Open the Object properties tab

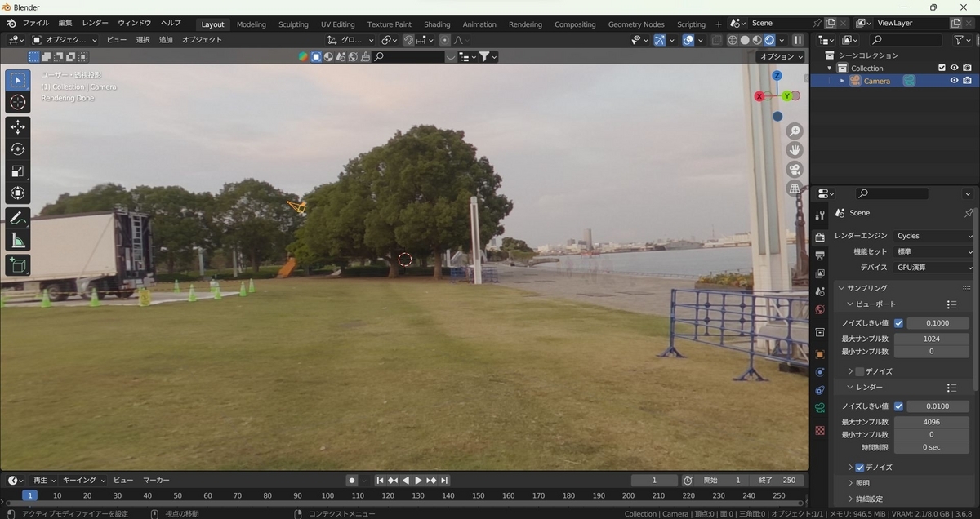click(820, 354)
